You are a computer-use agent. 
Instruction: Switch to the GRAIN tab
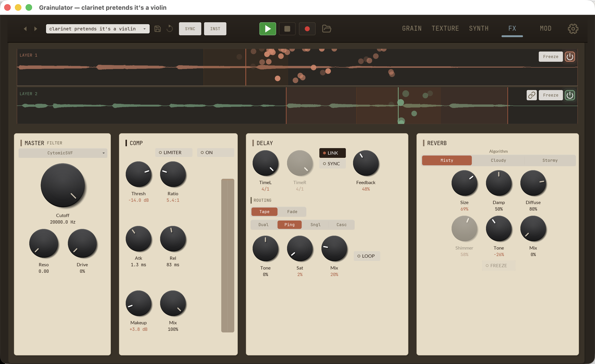tap(412, 29)
